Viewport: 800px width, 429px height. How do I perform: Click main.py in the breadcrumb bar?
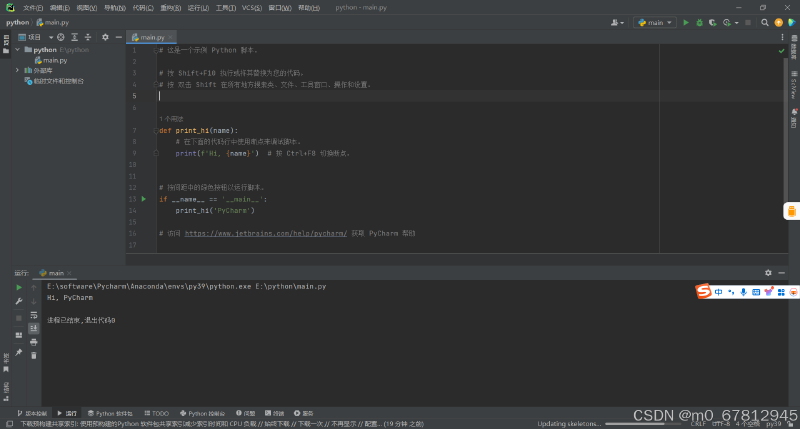(x=53, y=22)
